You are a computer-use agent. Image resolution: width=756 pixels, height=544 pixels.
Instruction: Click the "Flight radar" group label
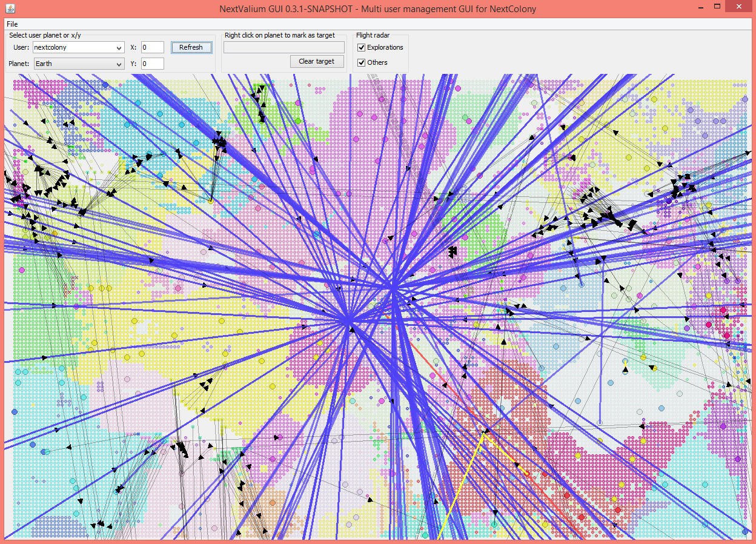[x=373, y=35]
